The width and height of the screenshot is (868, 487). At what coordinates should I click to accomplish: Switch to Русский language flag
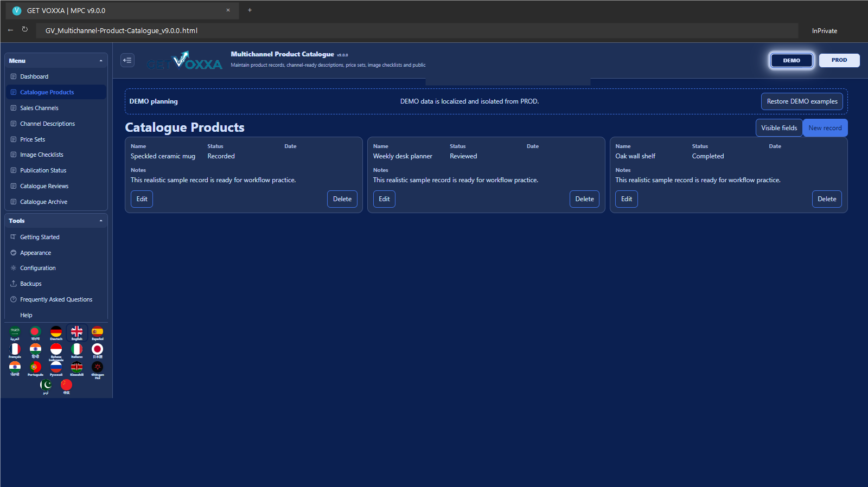tap(56, 369)
